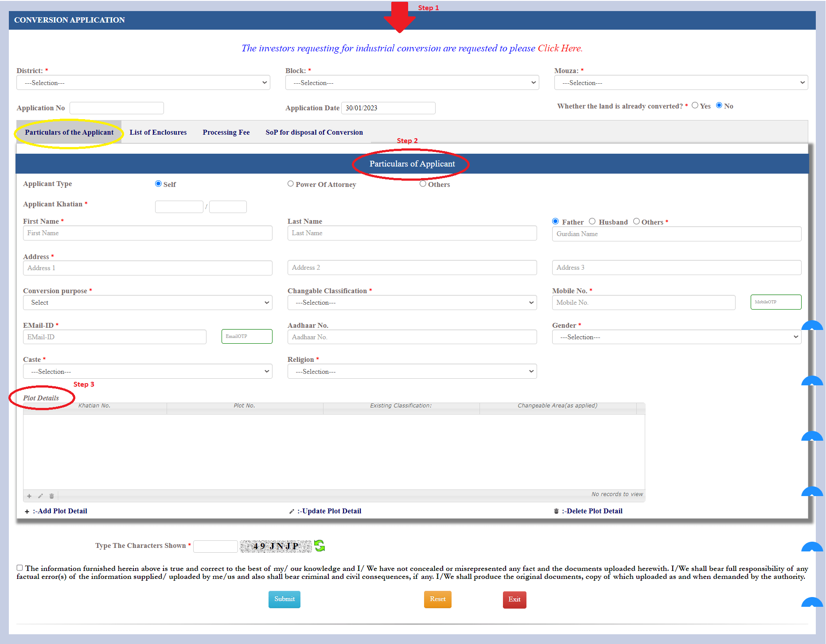Click the add plot icon in grid toolbar
Viewport: 826px width, 644px height.
coord(29,496)
